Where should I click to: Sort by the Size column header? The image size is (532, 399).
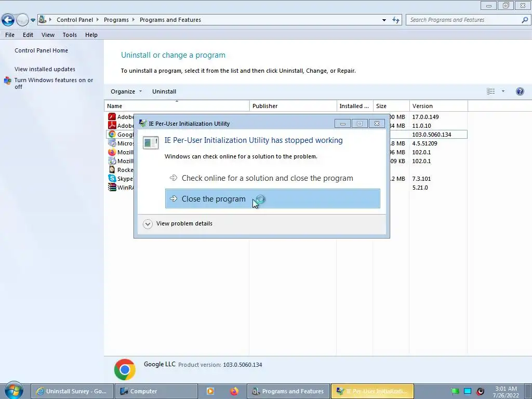pyautogui.click(x=391, y=106)
